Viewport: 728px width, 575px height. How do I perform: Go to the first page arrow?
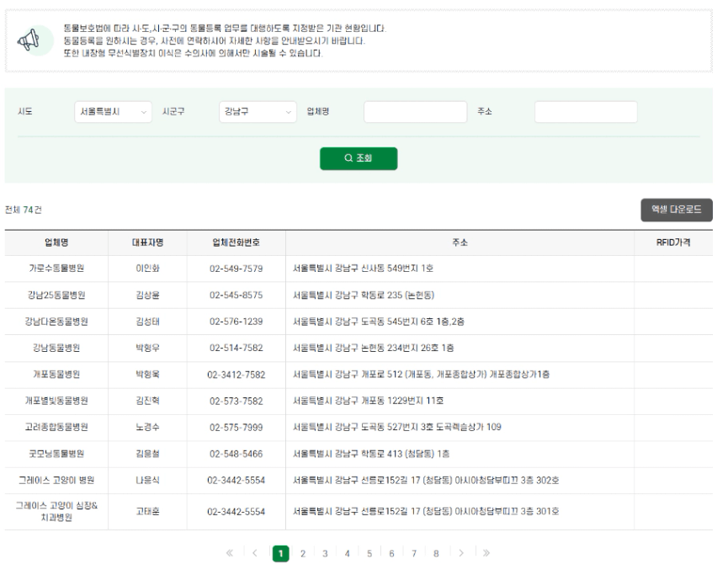click(x=228, y=553)
